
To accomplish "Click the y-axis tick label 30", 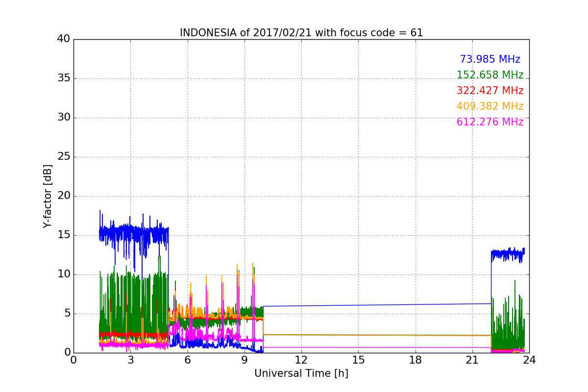I will [x=63, y=118].
